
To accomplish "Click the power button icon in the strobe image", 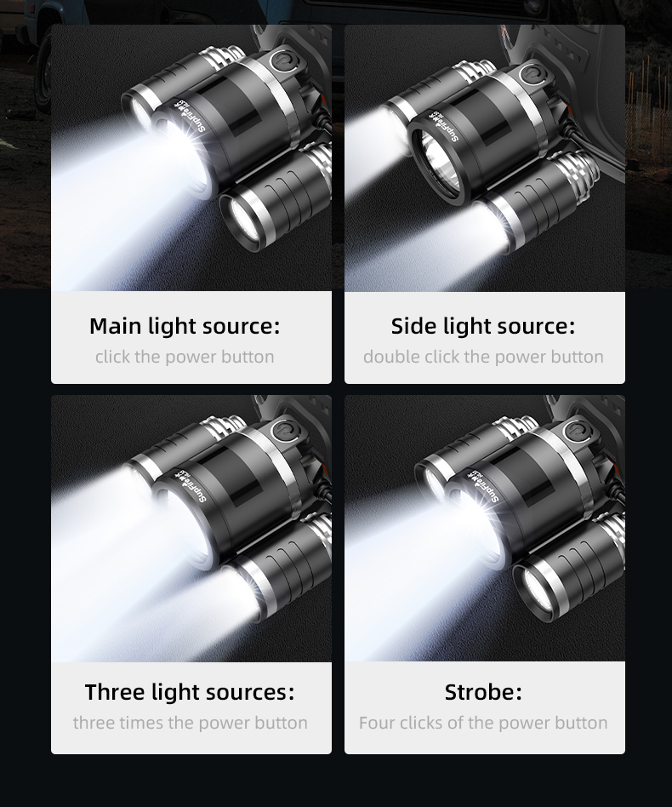I will 576,432.
